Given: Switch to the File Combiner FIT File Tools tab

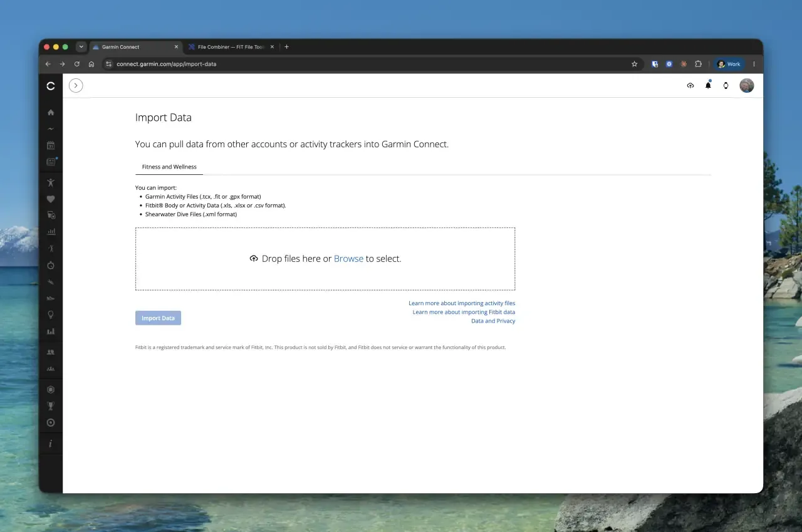Looking at the screenshot, I should coord(231,47).
